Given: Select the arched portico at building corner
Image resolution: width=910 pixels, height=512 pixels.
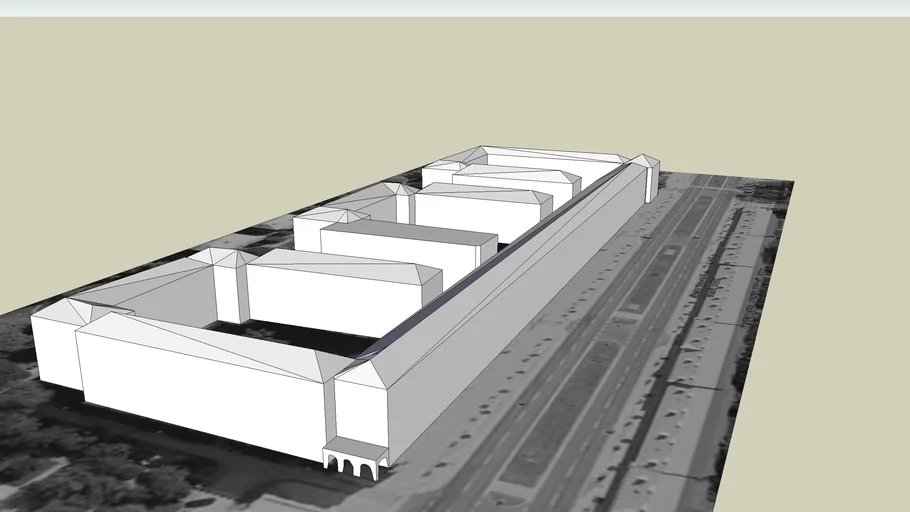Looking at the screenshot, I should [355, 458].
